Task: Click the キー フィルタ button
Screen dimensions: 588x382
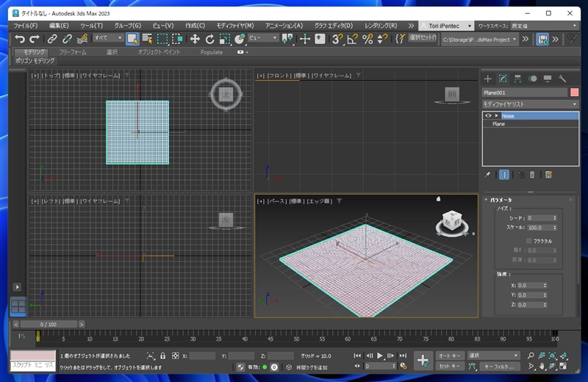Action: [x=499, y=367]
